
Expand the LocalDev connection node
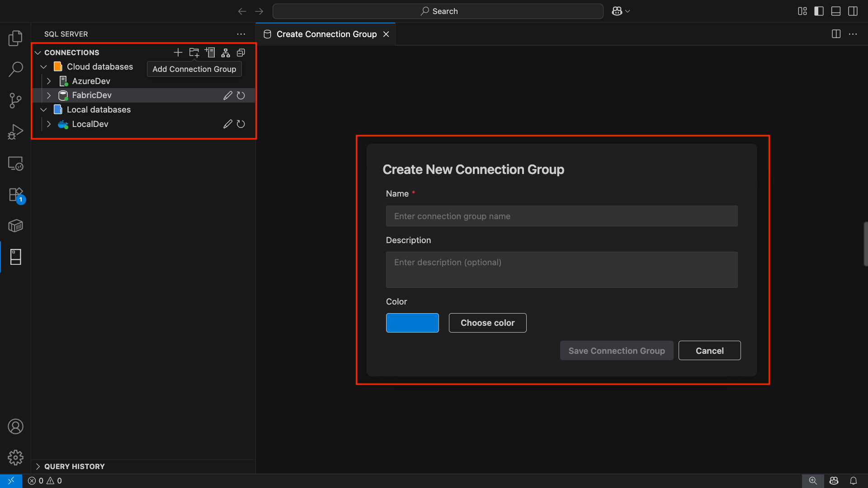coord(49,124)
